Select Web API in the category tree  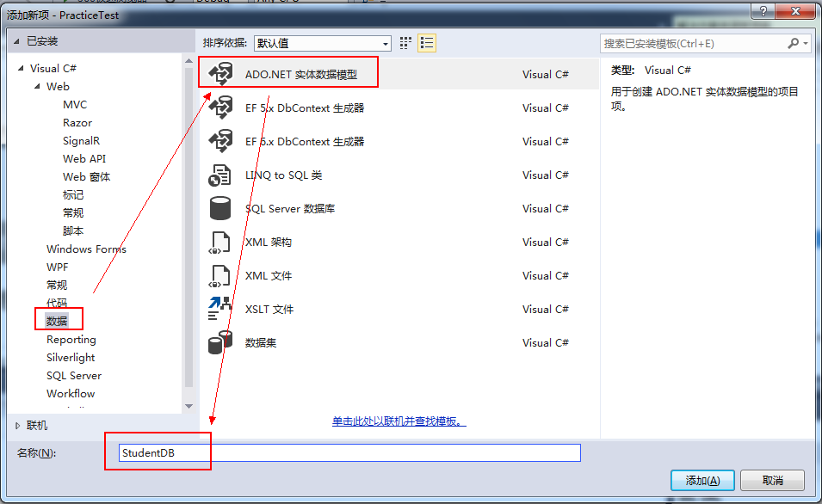(x=84, y=159)
